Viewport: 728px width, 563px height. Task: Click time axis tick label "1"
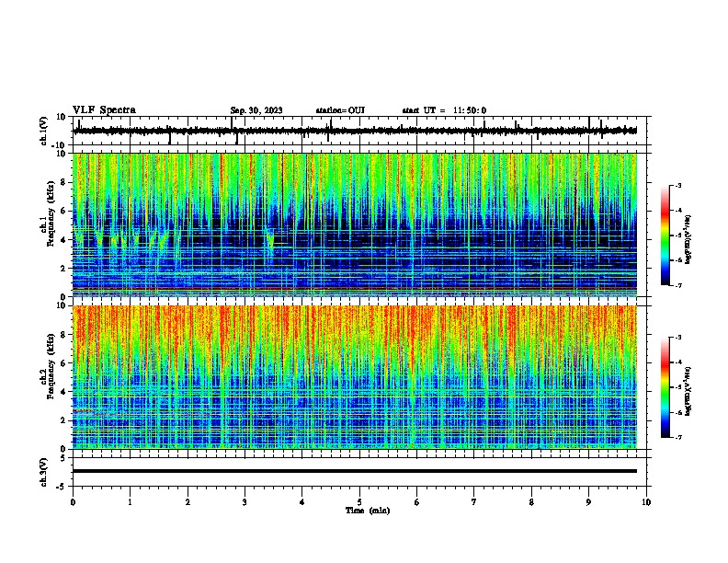click(x=130, y=502)
